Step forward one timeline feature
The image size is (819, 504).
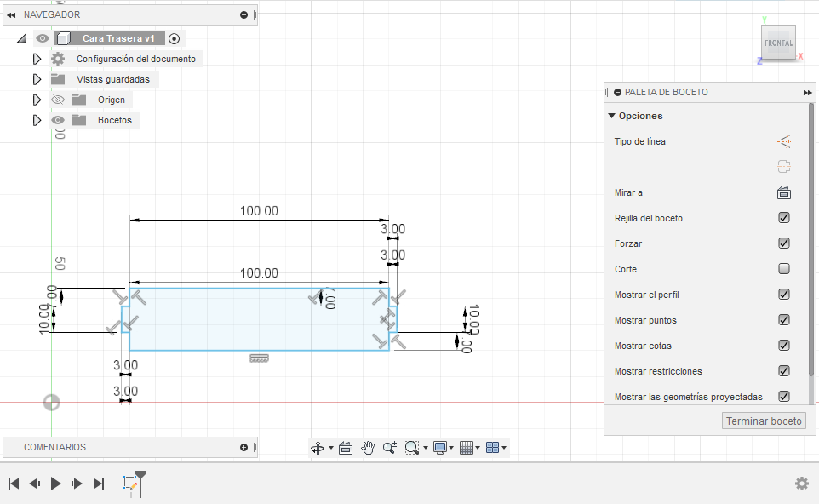(x=77, y=484)
